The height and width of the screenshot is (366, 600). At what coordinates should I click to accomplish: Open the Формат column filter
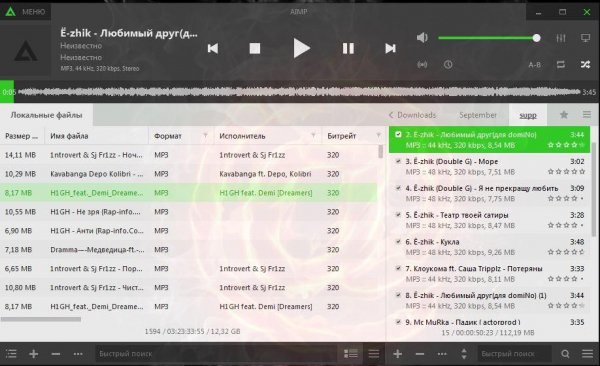click(x=205, y=136)
